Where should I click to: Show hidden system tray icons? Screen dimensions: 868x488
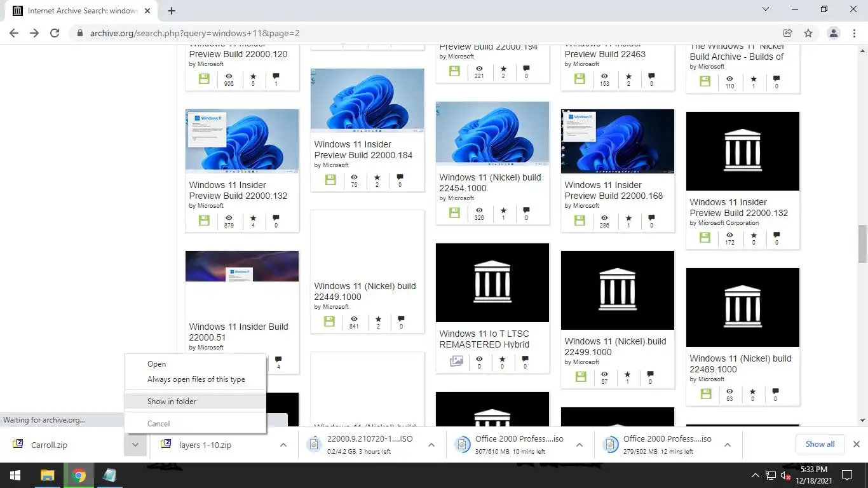pyautogui.click(x=756, y=475)
